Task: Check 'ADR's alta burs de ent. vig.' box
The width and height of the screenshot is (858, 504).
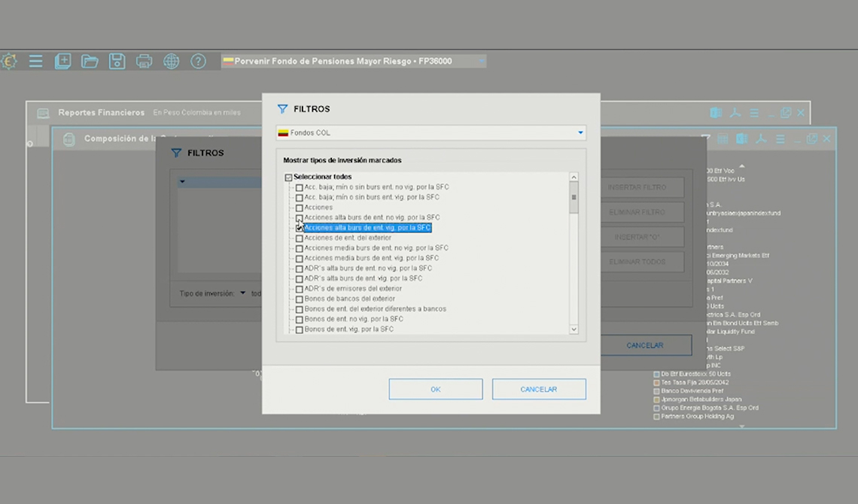Action: pos(300,279)
